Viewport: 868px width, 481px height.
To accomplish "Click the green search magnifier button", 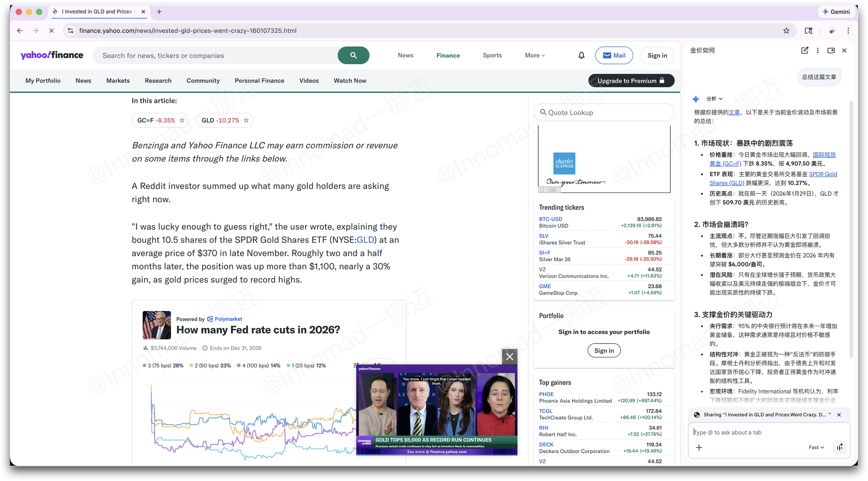I will 353,56.
